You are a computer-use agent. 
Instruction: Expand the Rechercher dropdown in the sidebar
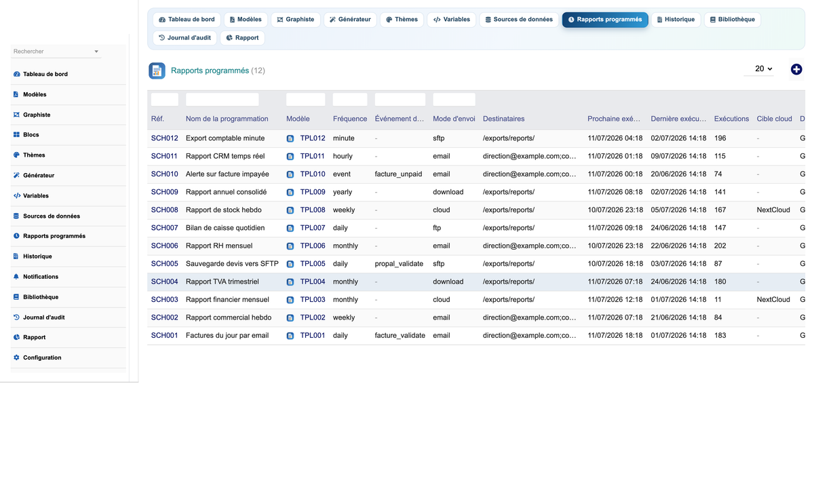pos(56,52)
